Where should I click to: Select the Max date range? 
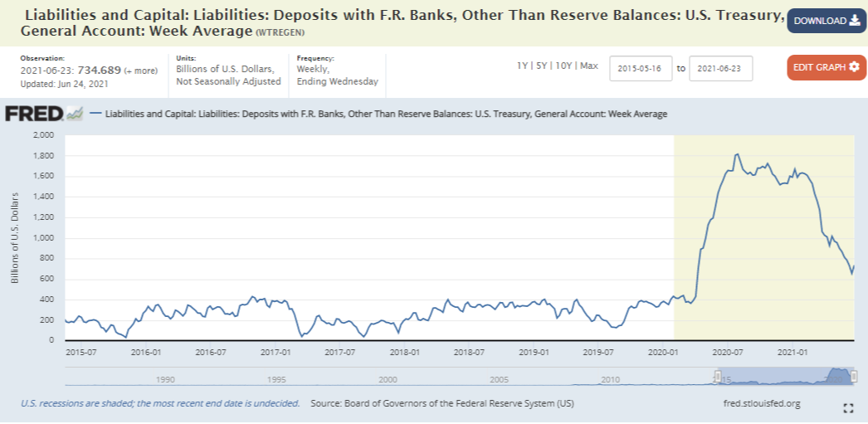(589, 66)
